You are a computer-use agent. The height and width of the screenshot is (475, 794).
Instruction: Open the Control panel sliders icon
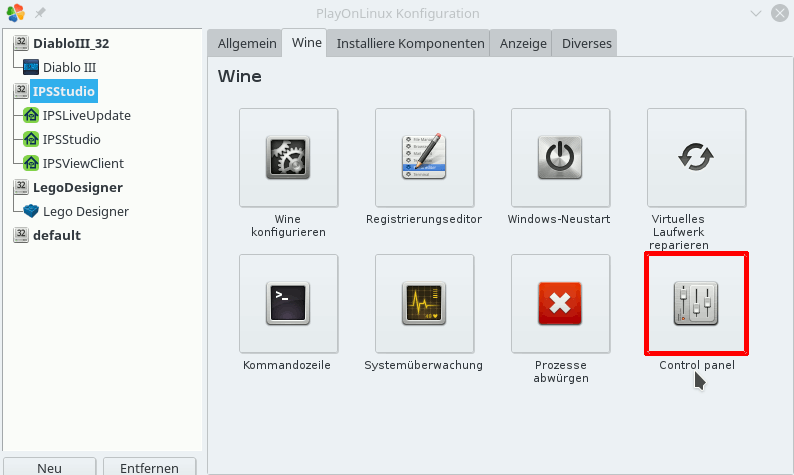(x=696, y=303)
